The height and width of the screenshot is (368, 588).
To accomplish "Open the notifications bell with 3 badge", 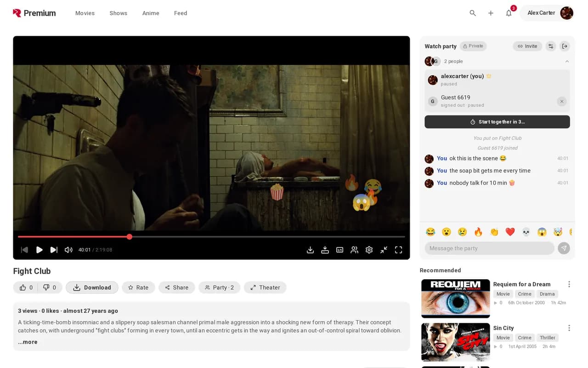I will pos(509,13).
